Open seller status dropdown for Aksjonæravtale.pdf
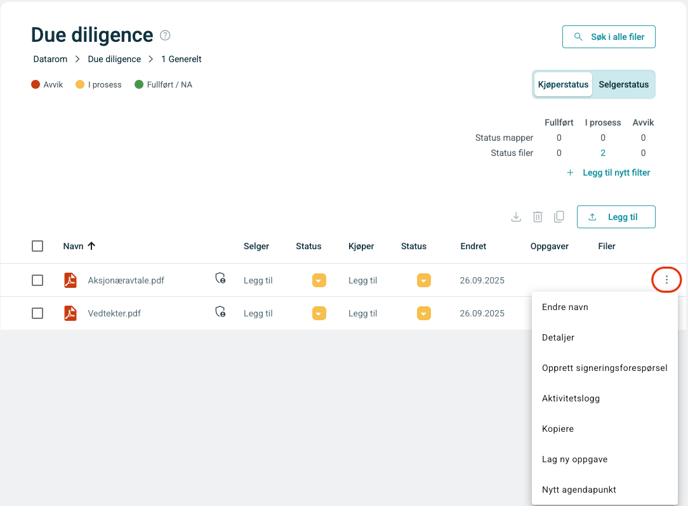 point(319,281)
